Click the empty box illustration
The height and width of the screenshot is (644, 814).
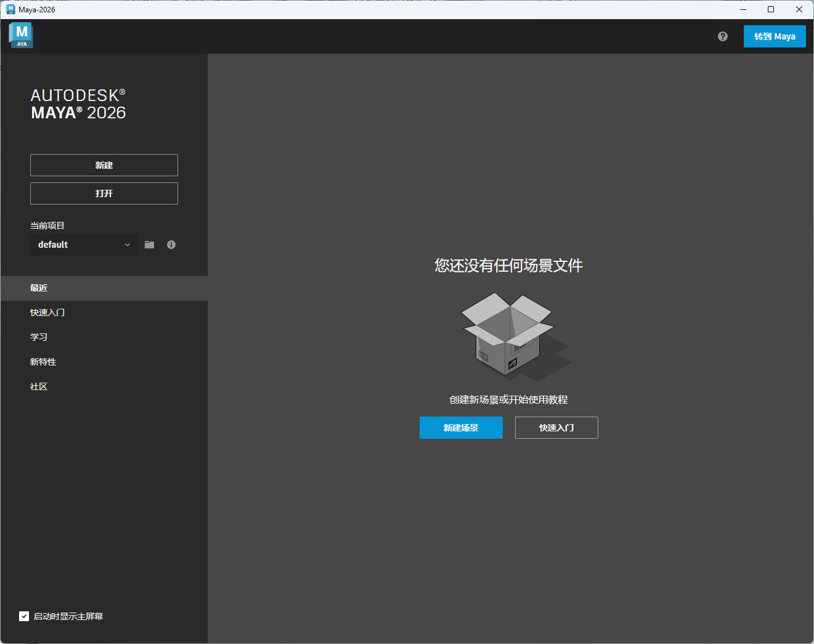point(516,336)
